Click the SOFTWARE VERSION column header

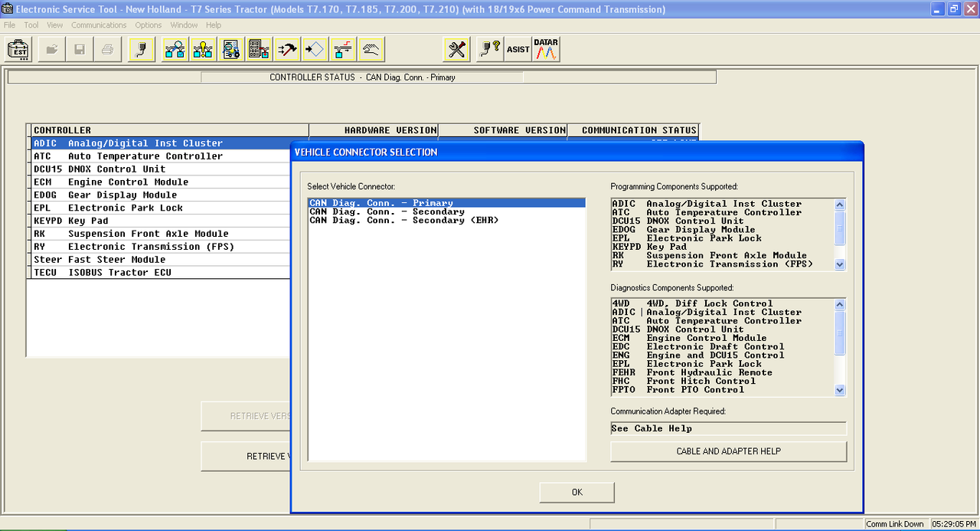click(503, 130)
